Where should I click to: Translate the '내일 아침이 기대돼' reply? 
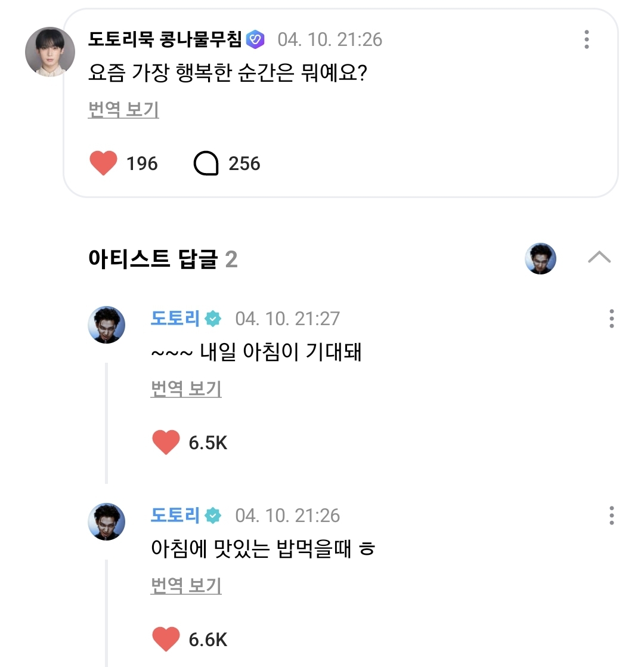click(186, 389)
